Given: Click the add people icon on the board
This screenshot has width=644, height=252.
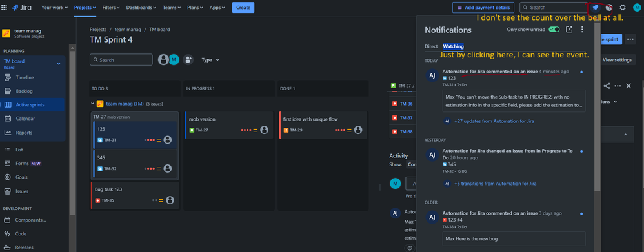Looking at the screenshot, I should pos(188,59).
